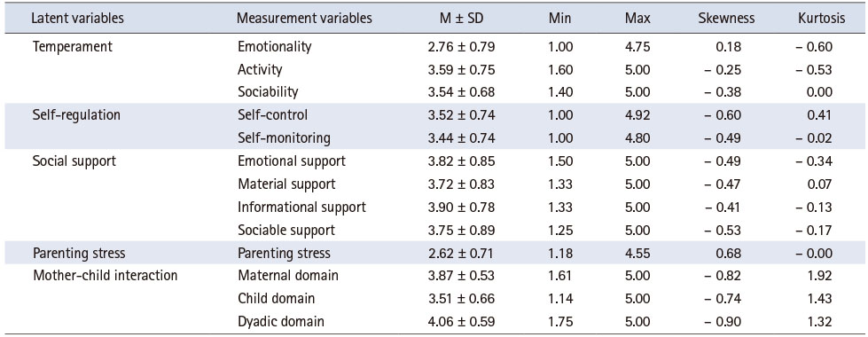Viewport: 868px width, 337px height.
Task: Click the Kurtosis column header
Action: [820, 19]
